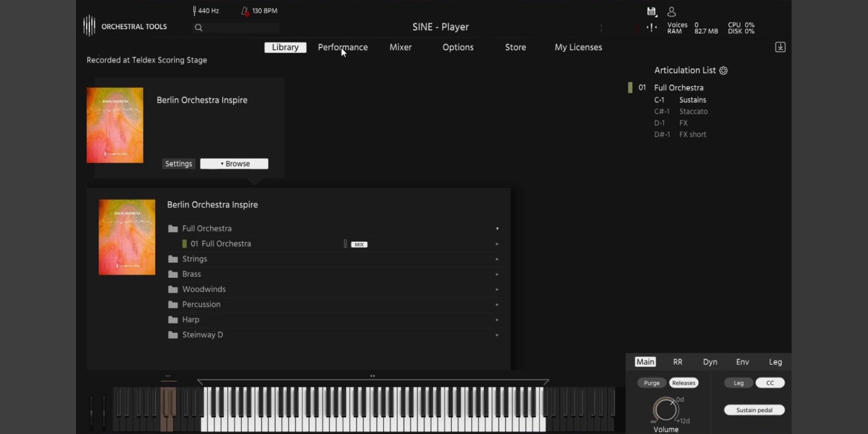Click the metronome icon beside 130 BPM
Screen dimensions: 868x434
point(245,11)
